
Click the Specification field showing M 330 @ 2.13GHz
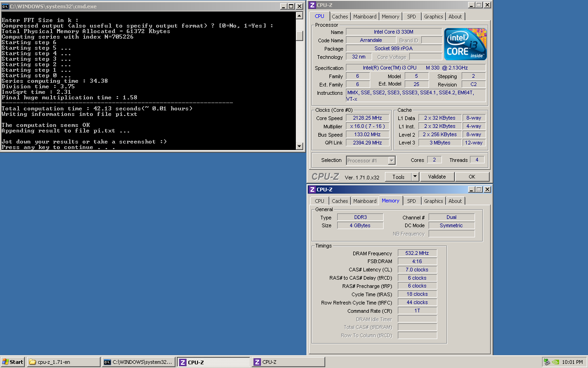[415, 68]
